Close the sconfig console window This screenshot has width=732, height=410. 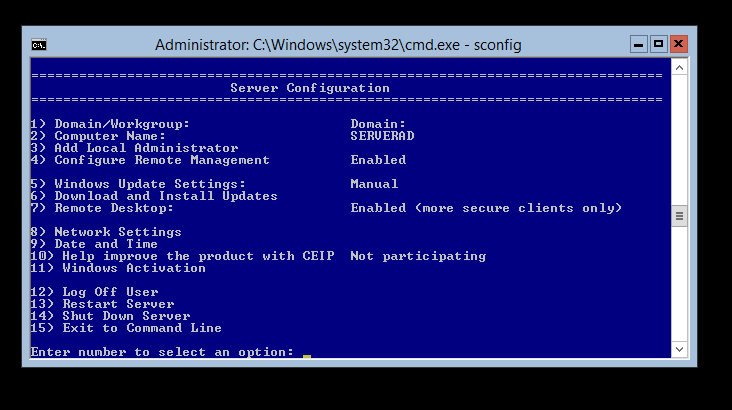pyautogui.click(x=679, y=44)
